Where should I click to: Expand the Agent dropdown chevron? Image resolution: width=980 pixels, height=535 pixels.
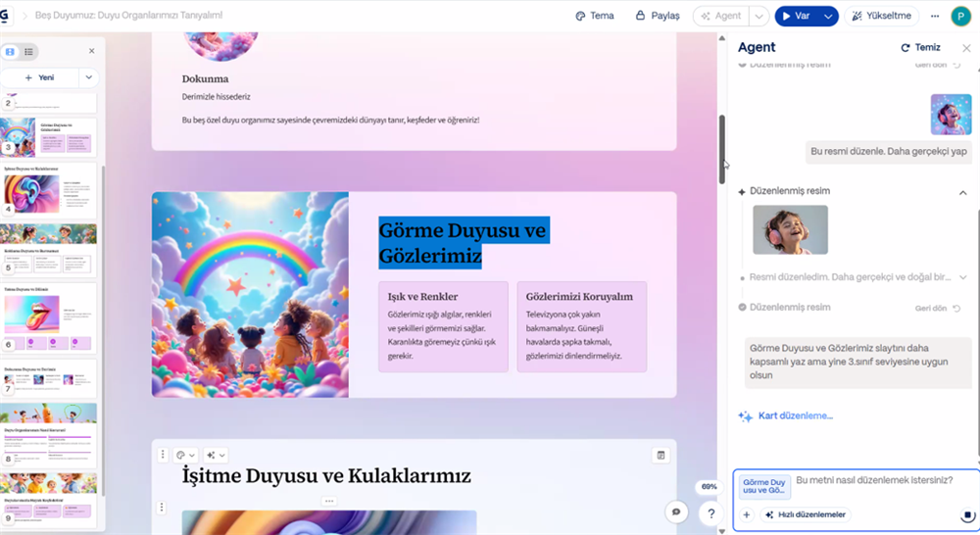coord(759,16)
